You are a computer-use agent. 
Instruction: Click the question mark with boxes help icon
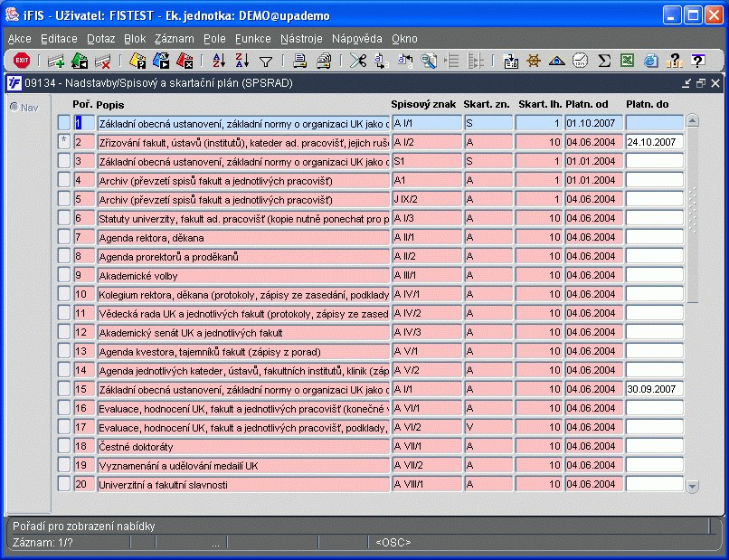[x=674, y=61]
